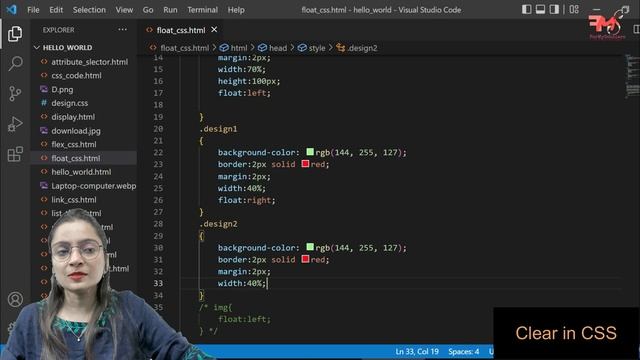Open the Run menu
The image size is (640, 360).
click(170, 10)
